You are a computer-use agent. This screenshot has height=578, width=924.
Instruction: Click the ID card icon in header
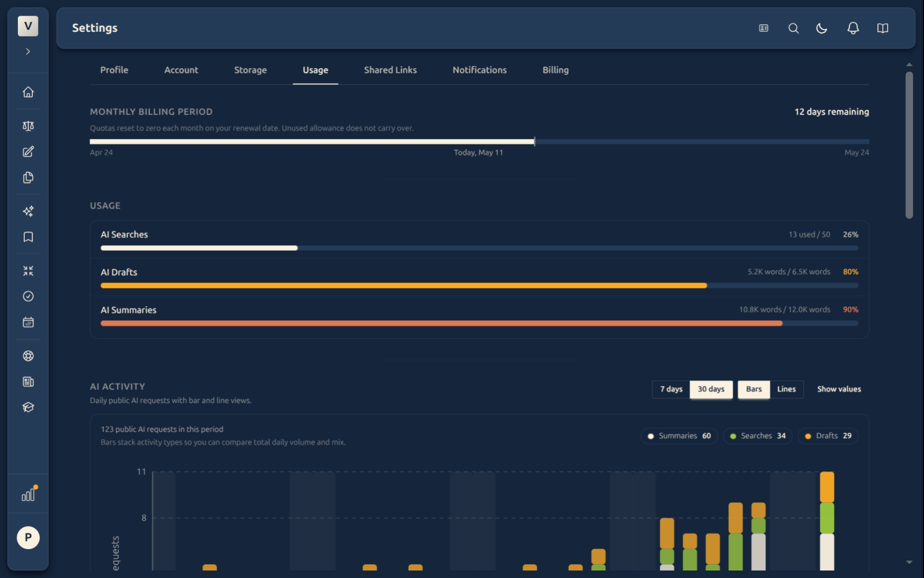pyautogui.click(x=763, y=28)
